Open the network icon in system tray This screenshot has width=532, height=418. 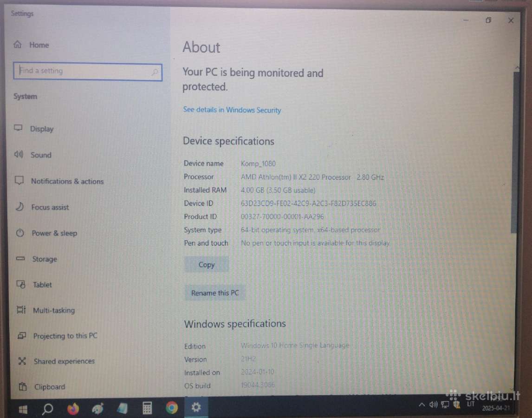(445, 405)
